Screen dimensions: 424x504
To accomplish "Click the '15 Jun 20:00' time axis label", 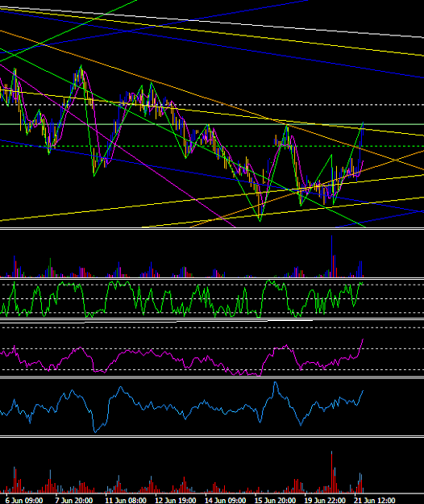I will click(x=276, y=500).
